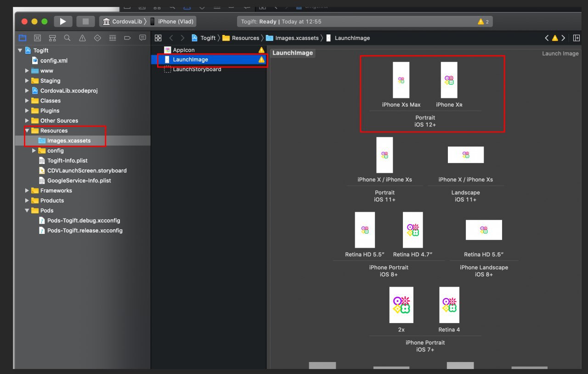Viewport: 588px width, 374px height.
Task: Collapse the Pods group
Action: (27, 210)
